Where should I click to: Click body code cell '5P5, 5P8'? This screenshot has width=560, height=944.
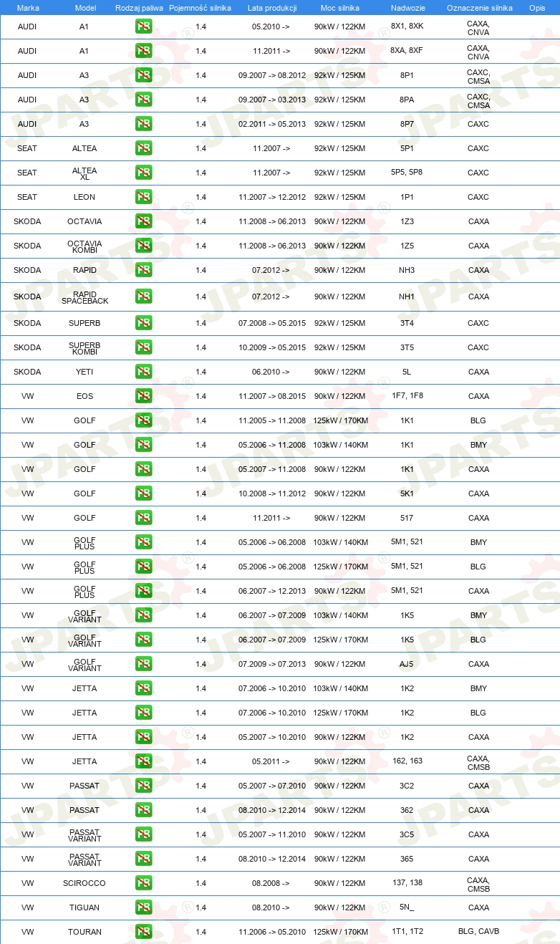tap(407, 173)
